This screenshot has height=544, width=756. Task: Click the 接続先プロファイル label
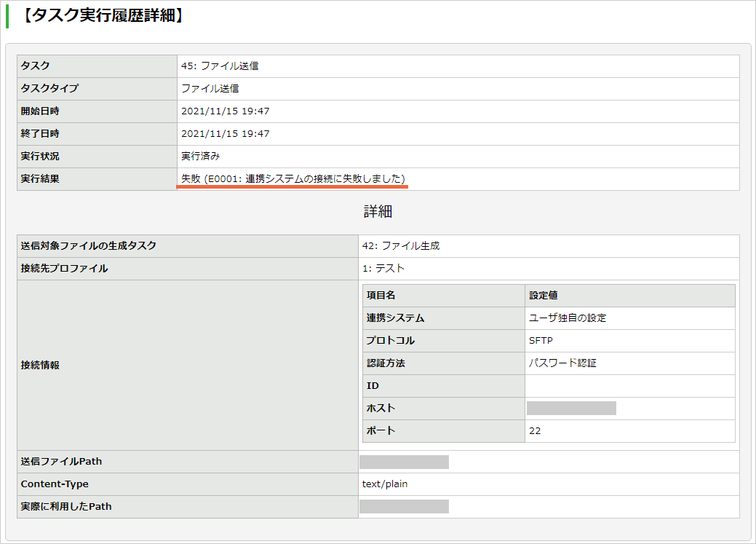pos(64,269)
